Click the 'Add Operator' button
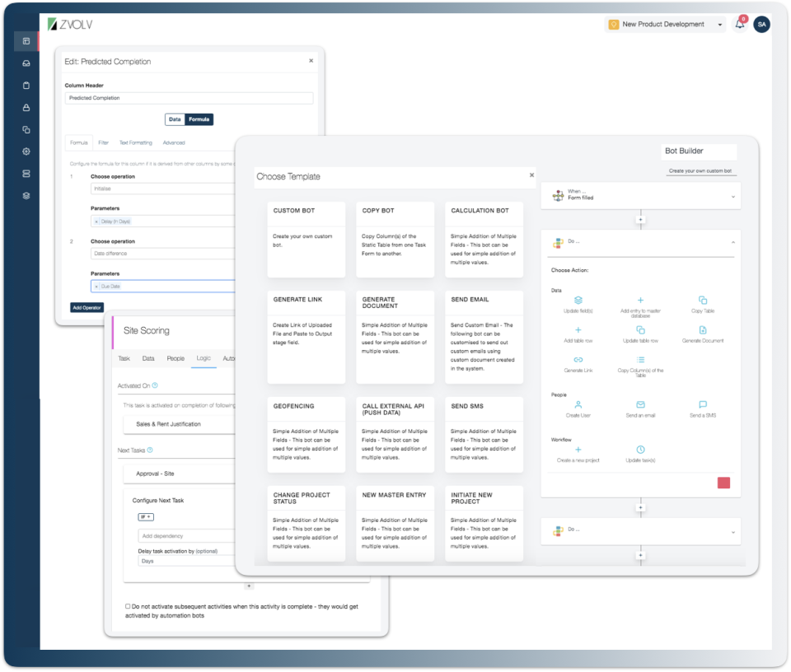The width and height of the screenshot is (791, 672). click(86, 307)
